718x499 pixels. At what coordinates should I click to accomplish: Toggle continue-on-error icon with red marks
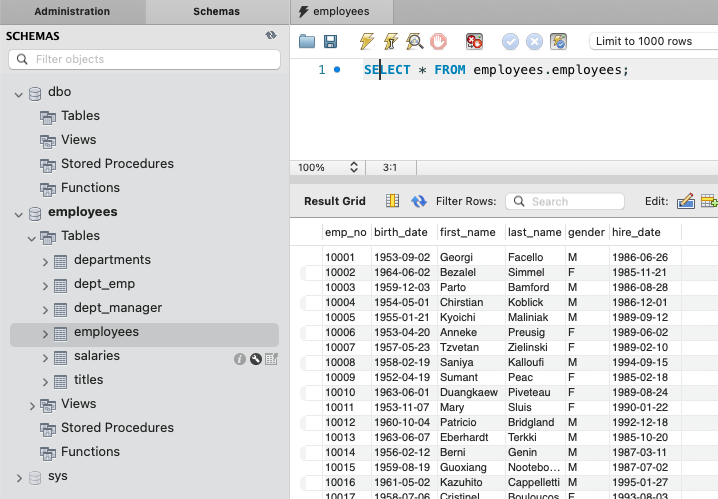(x=474, y=42)
